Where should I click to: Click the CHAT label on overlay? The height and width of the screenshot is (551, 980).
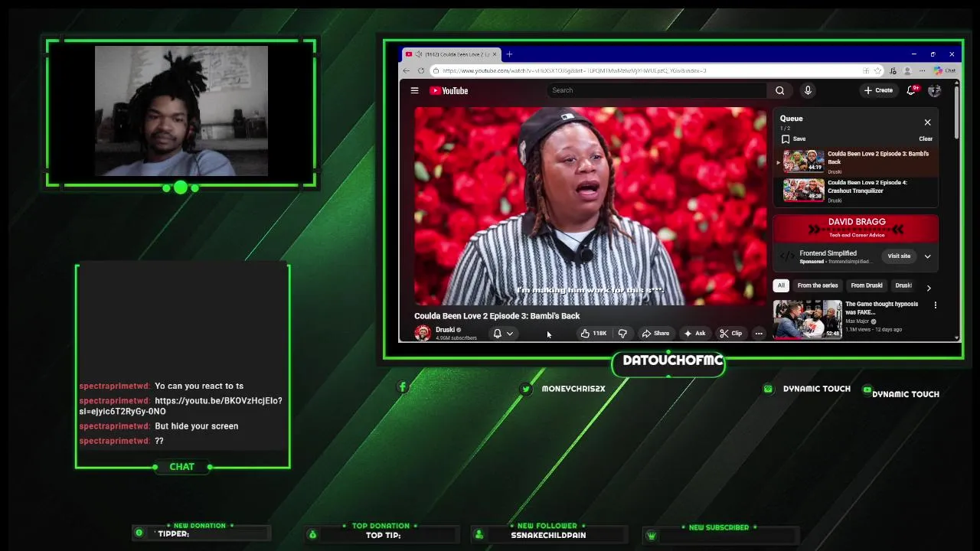click(181, 467)
